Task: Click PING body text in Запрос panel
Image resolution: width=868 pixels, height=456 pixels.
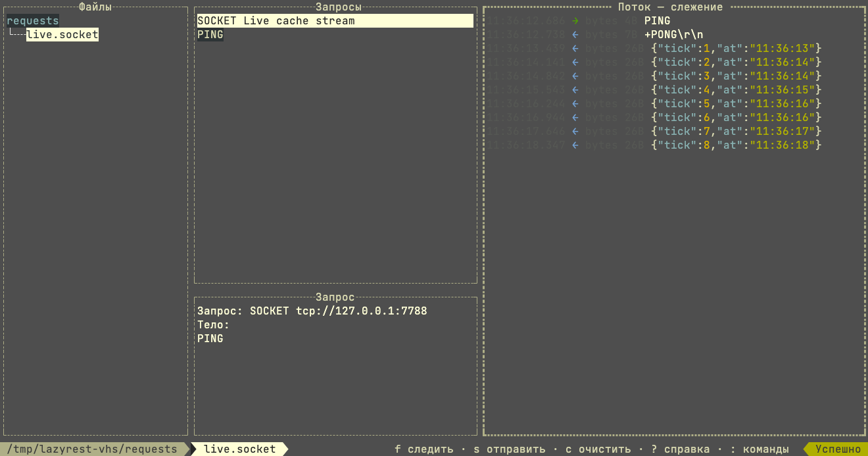Action: click(x=210, y=338)
